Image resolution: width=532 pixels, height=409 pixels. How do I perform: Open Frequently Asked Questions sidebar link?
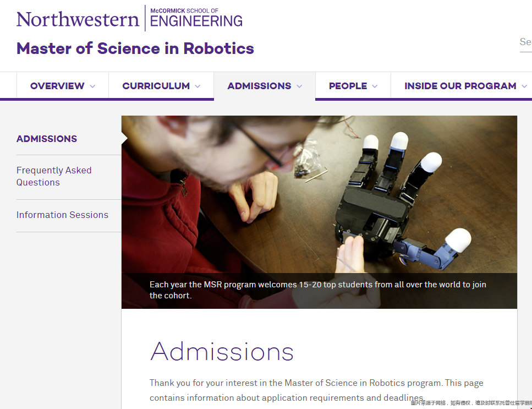coord(54,176)
